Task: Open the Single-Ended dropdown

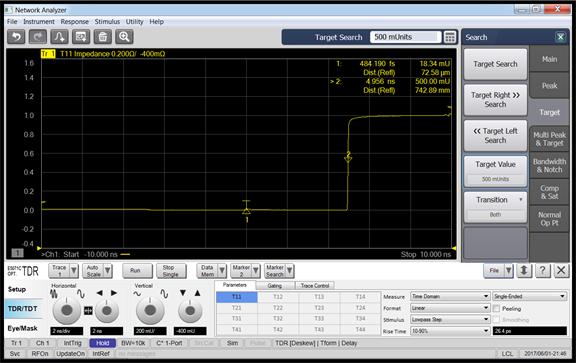Action: [529, 296]
